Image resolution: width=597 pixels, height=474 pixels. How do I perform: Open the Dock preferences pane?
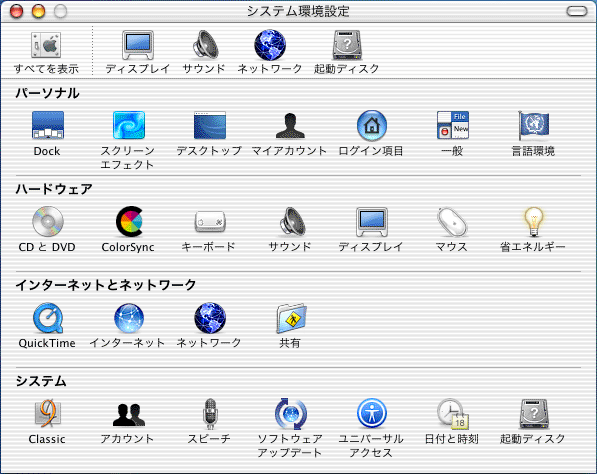point(48,125)
